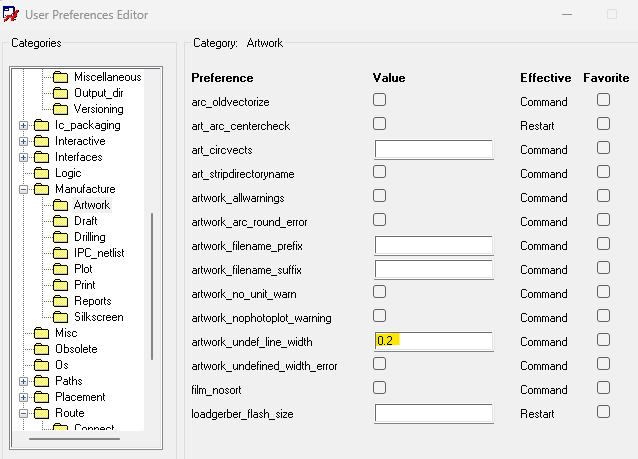Select the Obsolete category label
The image size is (638, 459).
pyautogui.click(x=76, y=349)
